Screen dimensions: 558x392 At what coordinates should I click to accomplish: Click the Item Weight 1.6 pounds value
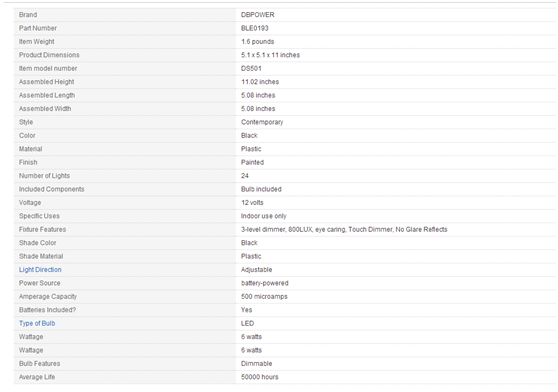(x=258, y=42)
